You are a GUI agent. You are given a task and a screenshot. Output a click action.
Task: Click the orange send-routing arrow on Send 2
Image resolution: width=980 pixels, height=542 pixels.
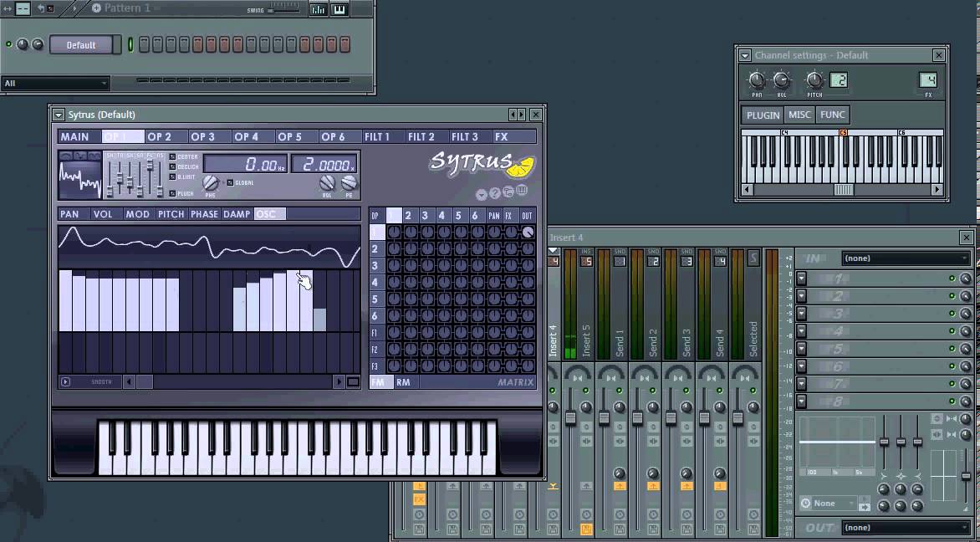tap(653, 486)
